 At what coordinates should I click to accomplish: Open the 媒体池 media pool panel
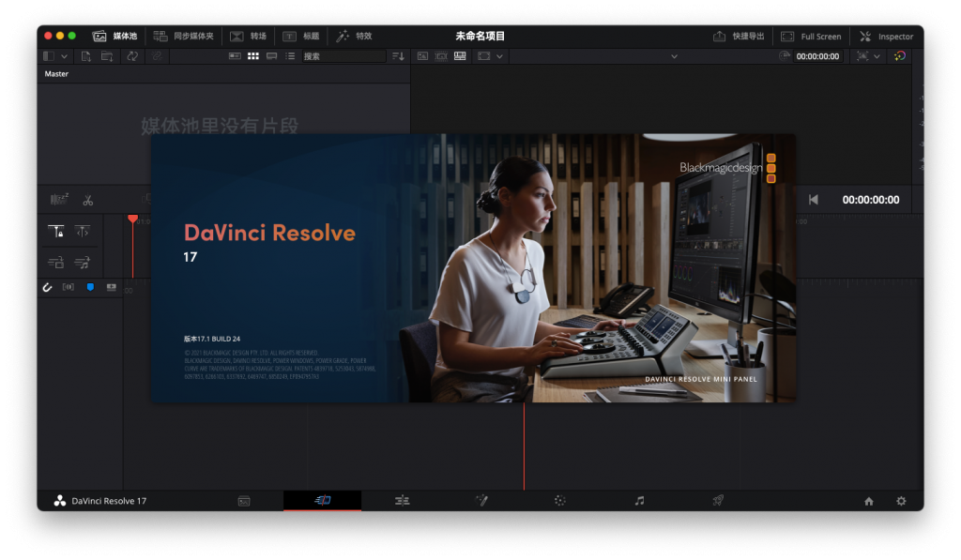(x=114, y=37)
